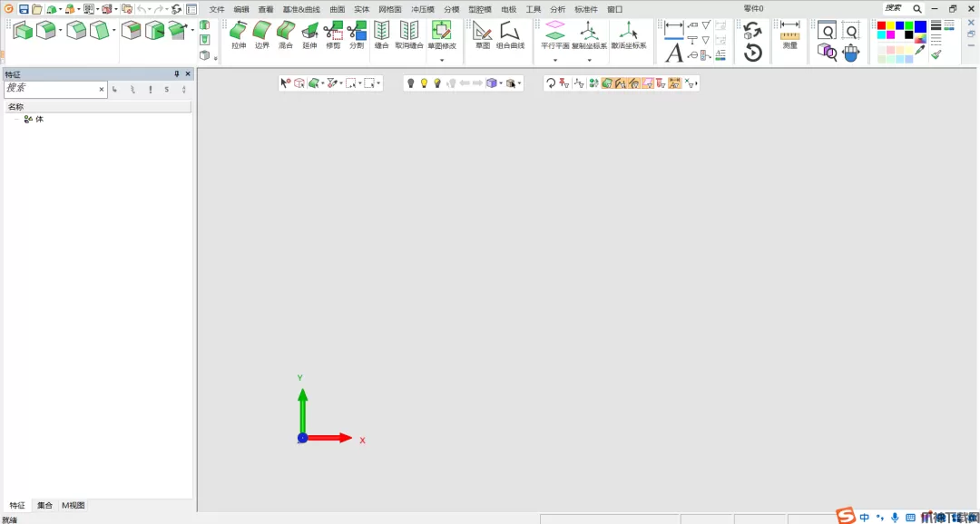Open the 曲面 menu
Image resolution: width=980 pixels, height=524 pixels.
(338, 9)
